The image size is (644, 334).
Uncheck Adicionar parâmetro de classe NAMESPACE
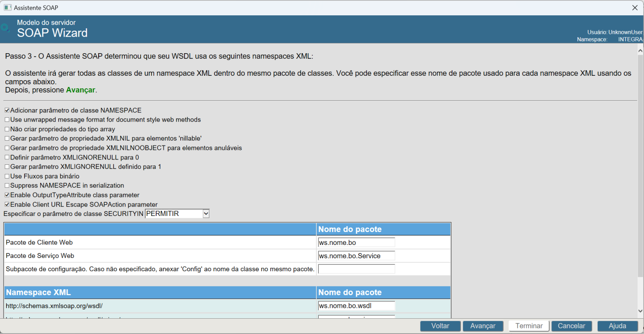coord(7,110)
